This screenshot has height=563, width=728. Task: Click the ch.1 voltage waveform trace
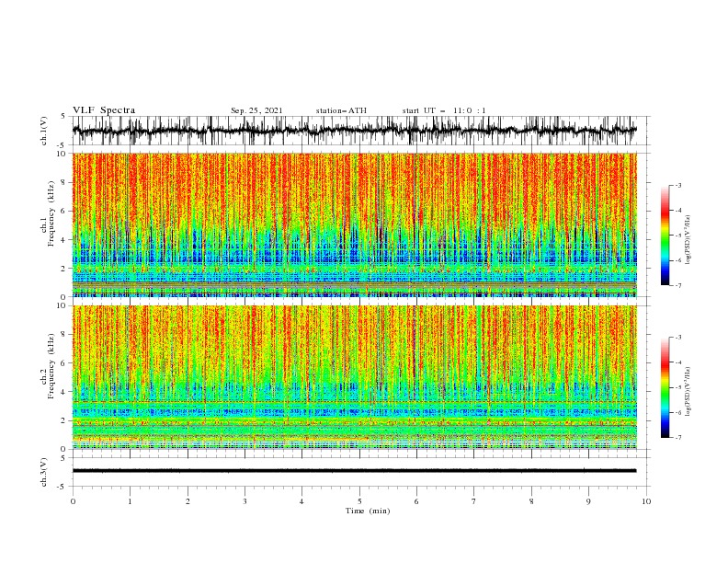(354, 131)
